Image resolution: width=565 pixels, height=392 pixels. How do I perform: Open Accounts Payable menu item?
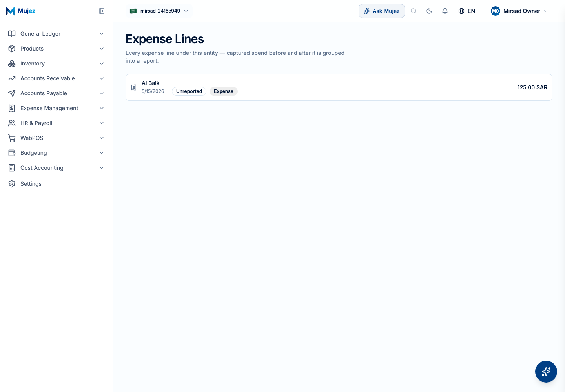click(x=56, y=93)
